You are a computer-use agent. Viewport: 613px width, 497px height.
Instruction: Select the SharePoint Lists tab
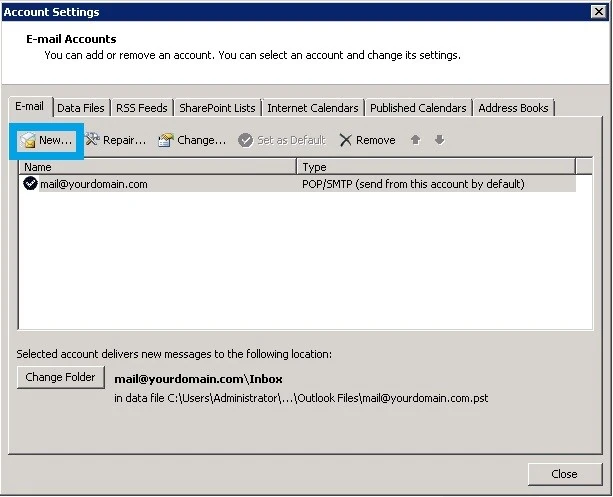click(x=217, y=108)
